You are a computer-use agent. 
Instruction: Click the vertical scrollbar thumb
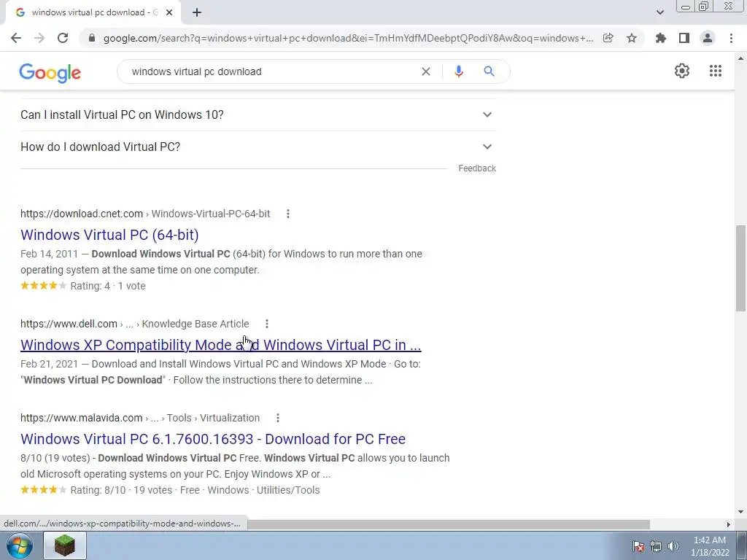click(740, 268)
